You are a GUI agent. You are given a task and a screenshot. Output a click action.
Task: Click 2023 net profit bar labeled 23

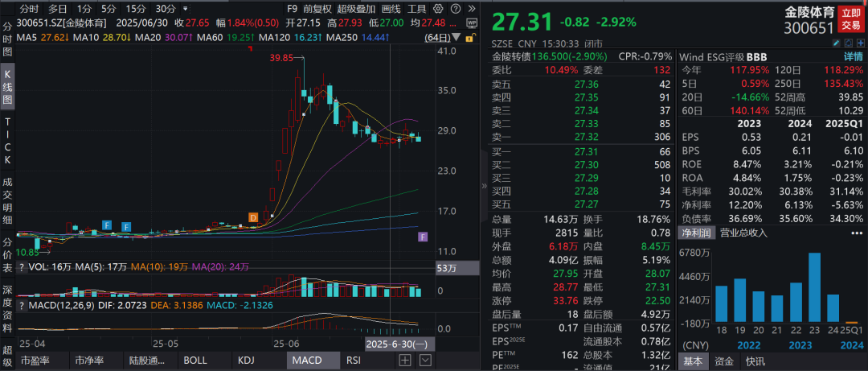pyautogui.click(x=814, y=288)
